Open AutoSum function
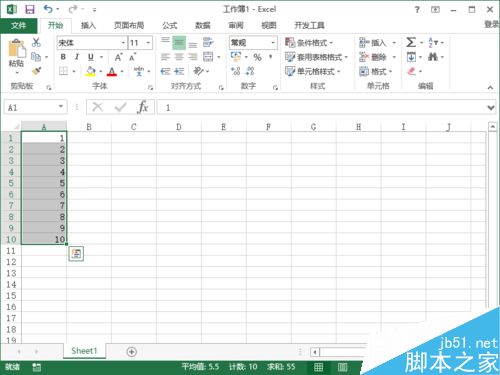The height and width of the screenshot is (375, 500). click(411, 42)
